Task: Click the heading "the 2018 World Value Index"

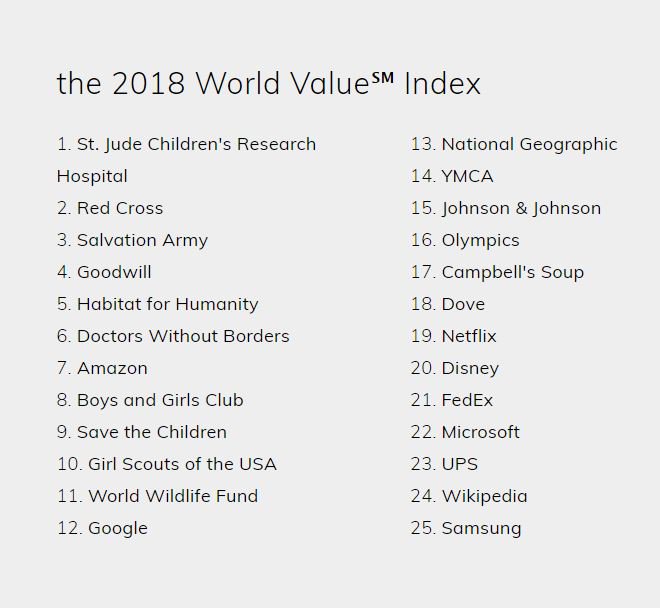Action: coord(269,83)
